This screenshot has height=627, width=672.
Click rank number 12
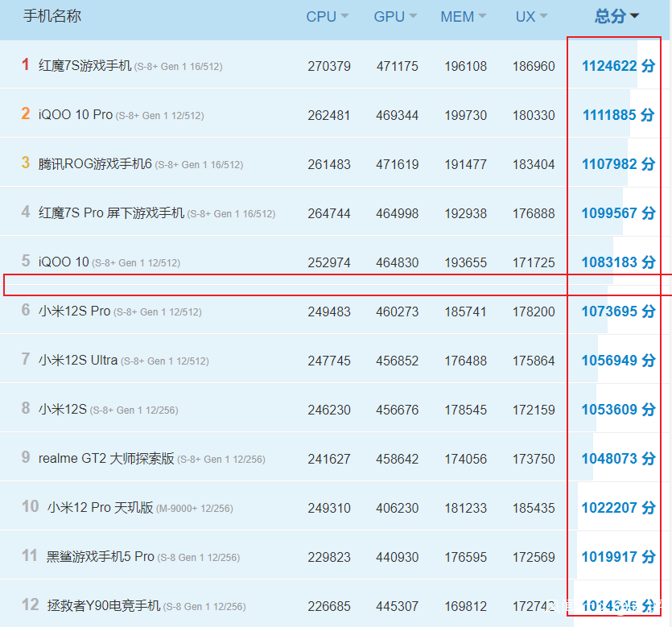click(30, 604)
